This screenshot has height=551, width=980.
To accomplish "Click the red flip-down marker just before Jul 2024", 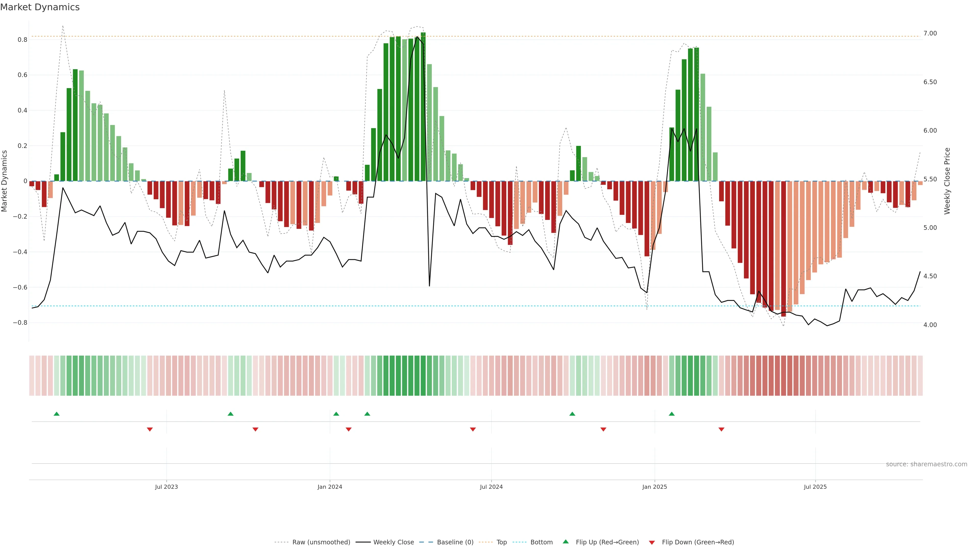I will point(473,429).
